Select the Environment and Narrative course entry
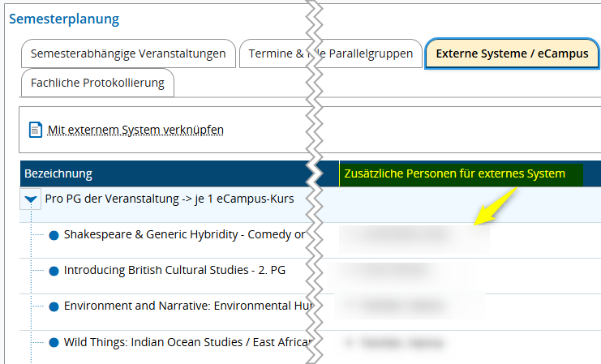Screen dimensions: 601x364 pyautogui.click(x=189, y=306)
